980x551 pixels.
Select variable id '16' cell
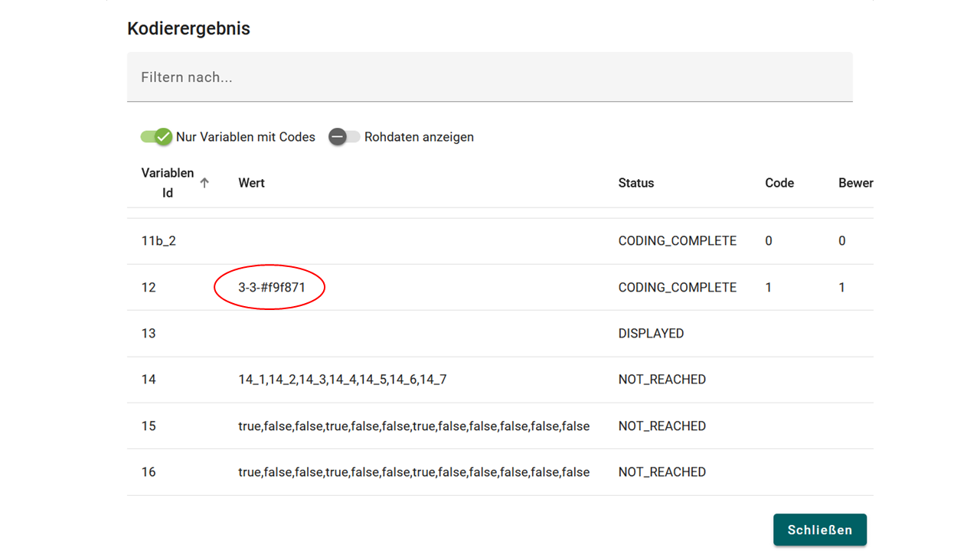tap(149, 472)
